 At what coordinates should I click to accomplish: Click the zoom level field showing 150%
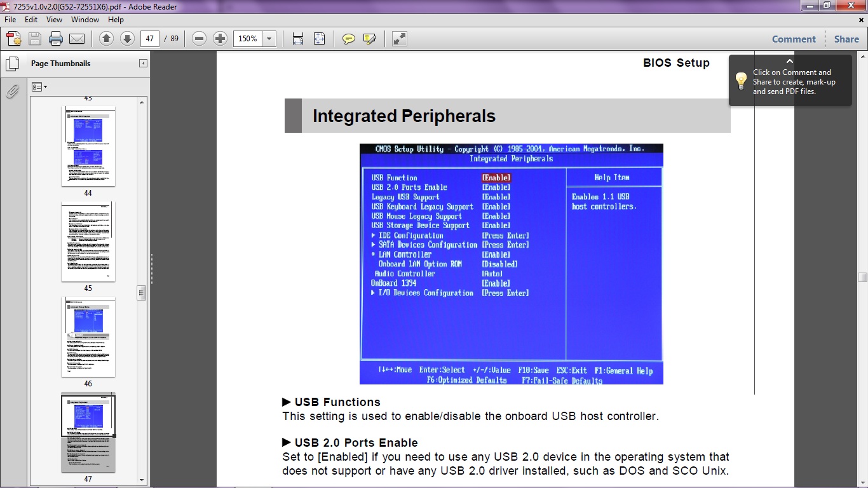(248, 39)
